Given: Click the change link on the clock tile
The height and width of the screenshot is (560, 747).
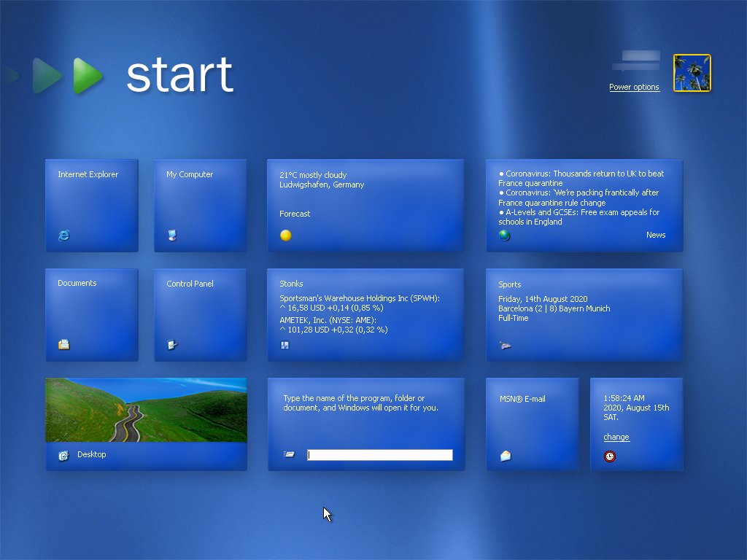Looking at the screenshot, I should point(616,437).
